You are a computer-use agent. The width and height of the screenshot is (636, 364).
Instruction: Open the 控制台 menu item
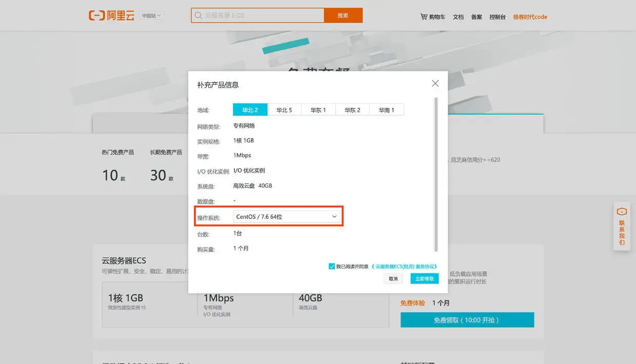[x=498, y=17]
